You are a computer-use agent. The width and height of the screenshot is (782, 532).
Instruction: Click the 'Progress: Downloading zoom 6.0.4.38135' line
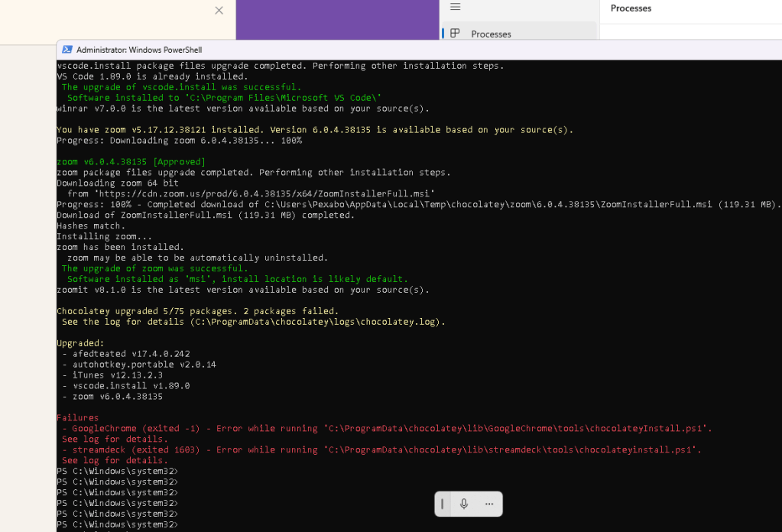click(x=179, y=141)
